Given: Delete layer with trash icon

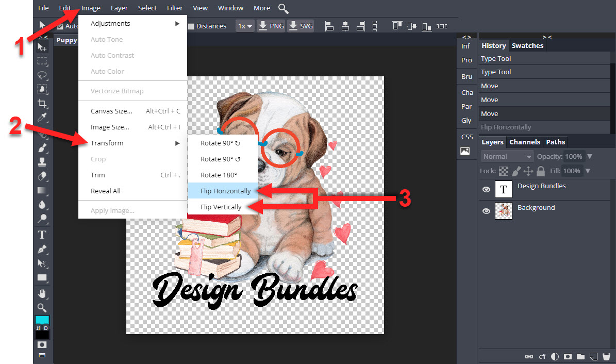Looking at the screenshot, I should pyautogui.click(x=606, y=357).
